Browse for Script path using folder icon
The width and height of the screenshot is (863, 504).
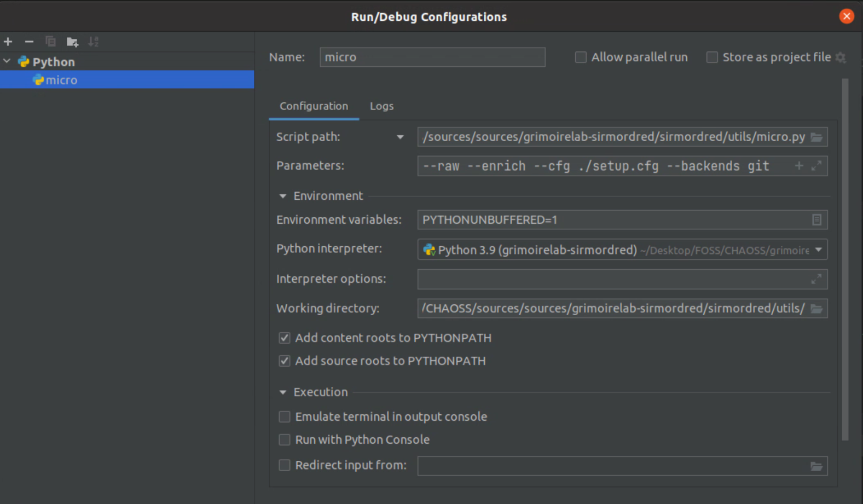coord(816,137)
